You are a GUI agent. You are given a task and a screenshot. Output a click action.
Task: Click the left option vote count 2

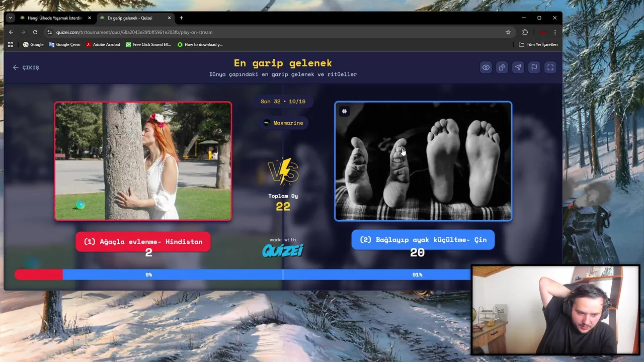tap(148, 253)
